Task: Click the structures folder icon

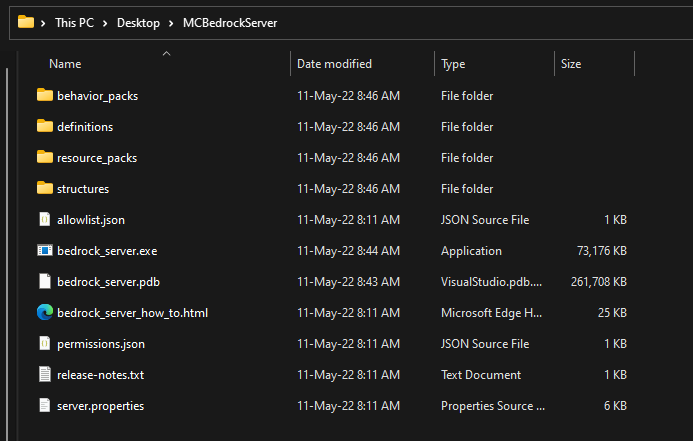Action: pos(45,188)
